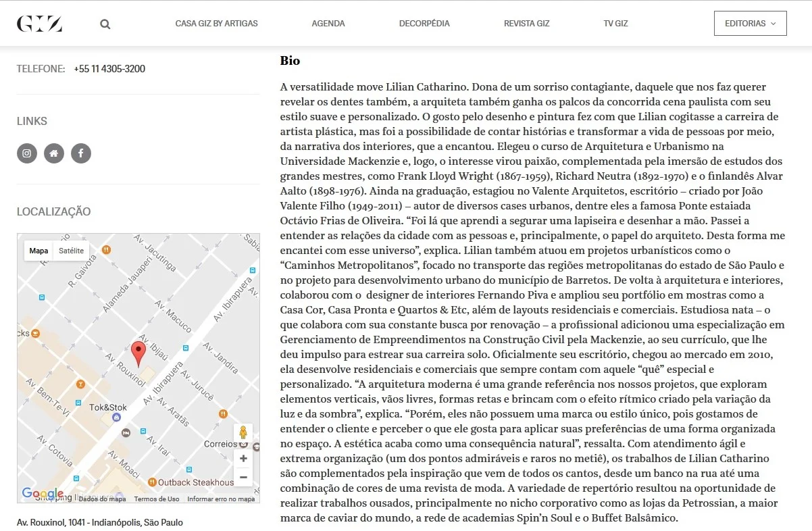Switch map to Satélite view
The height and width of the screenshot is (531, 812).
point(72,251)
